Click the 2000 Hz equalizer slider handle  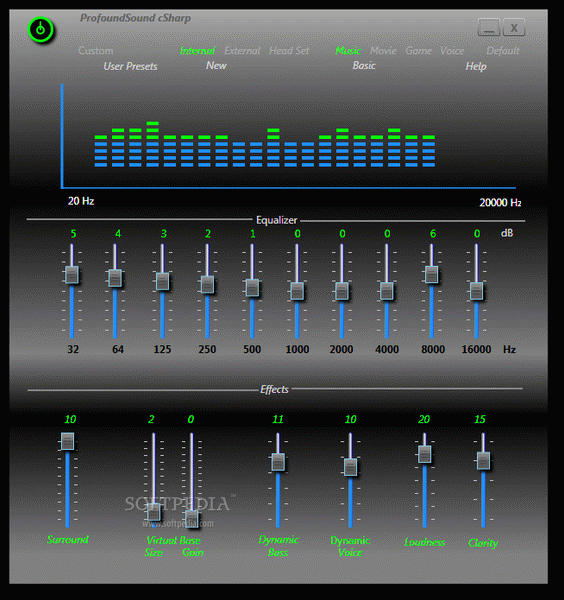pos(342,291)
